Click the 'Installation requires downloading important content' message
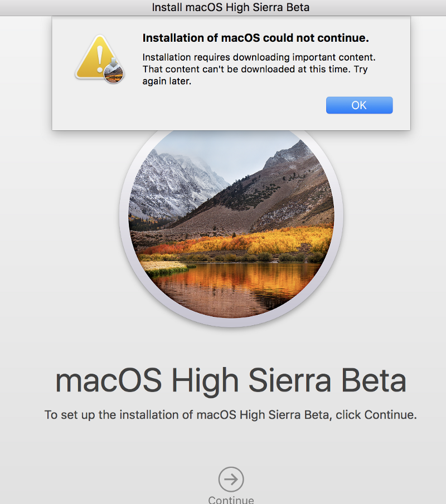This screenshot has height=504, width=446. [x=259, y=57]
